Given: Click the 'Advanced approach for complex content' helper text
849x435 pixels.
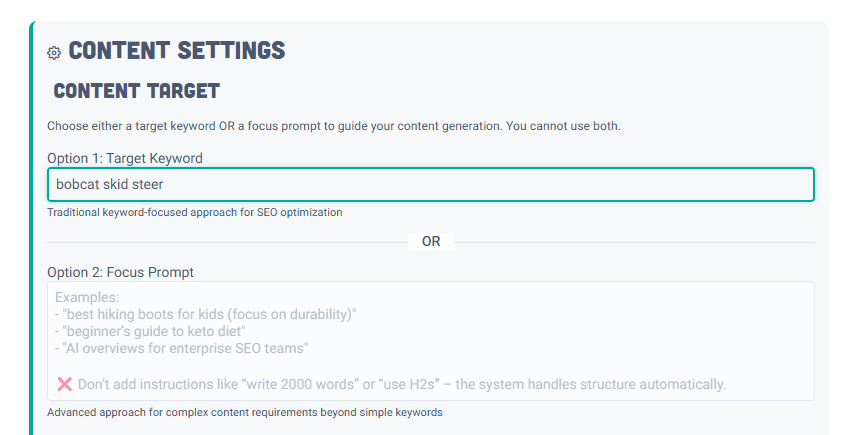Looking at the screenshot, I should coord(244,412).
